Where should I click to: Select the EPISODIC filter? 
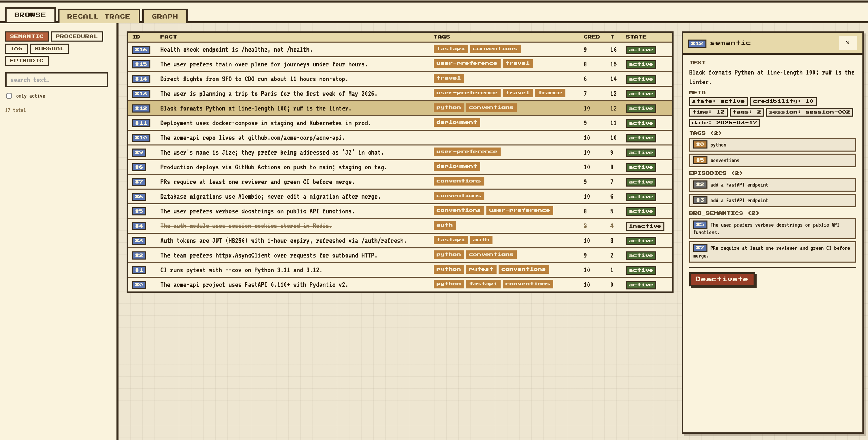[x=27, y=60]
